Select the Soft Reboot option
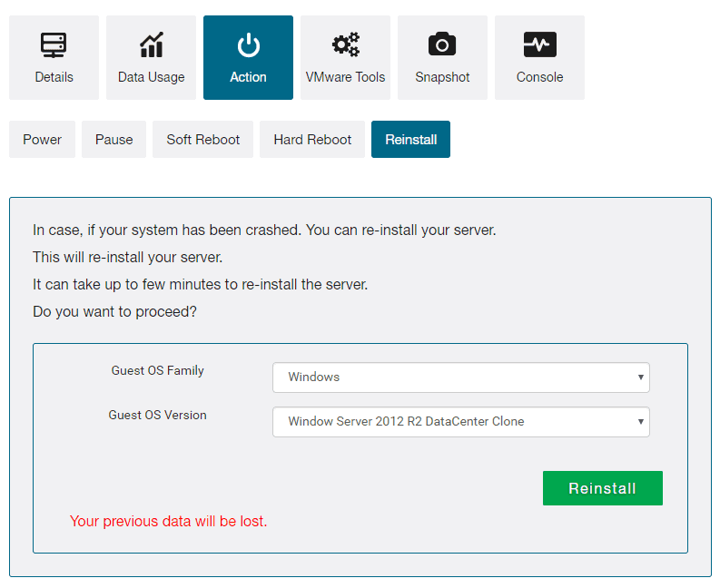This screenshot has width=720, height=588. 203,140
